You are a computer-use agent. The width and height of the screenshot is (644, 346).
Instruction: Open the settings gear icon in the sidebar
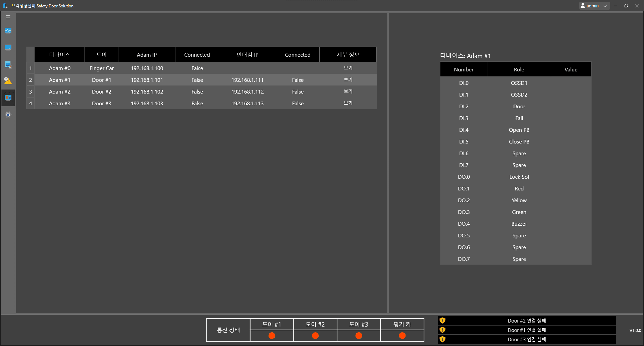[x=8, y=114]
